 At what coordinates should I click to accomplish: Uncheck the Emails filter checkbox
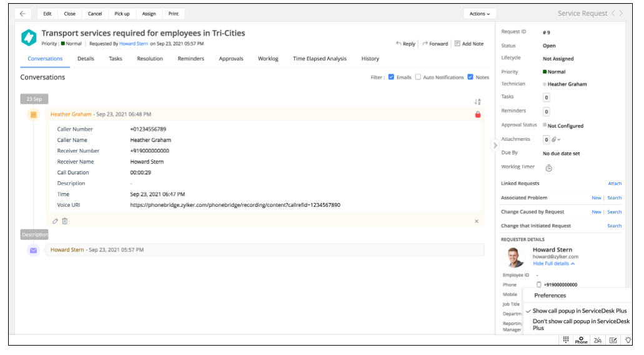click(391, 77)
